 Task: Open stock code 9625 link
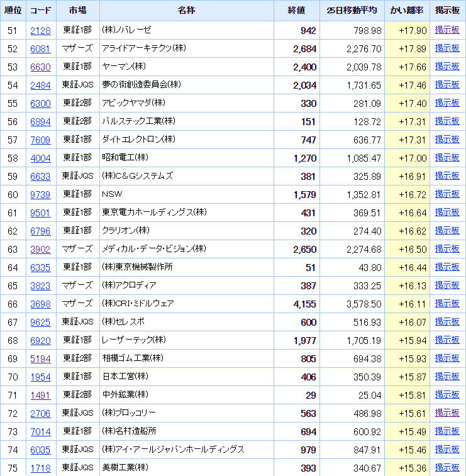pyautogui.click(x=40, y=322)
